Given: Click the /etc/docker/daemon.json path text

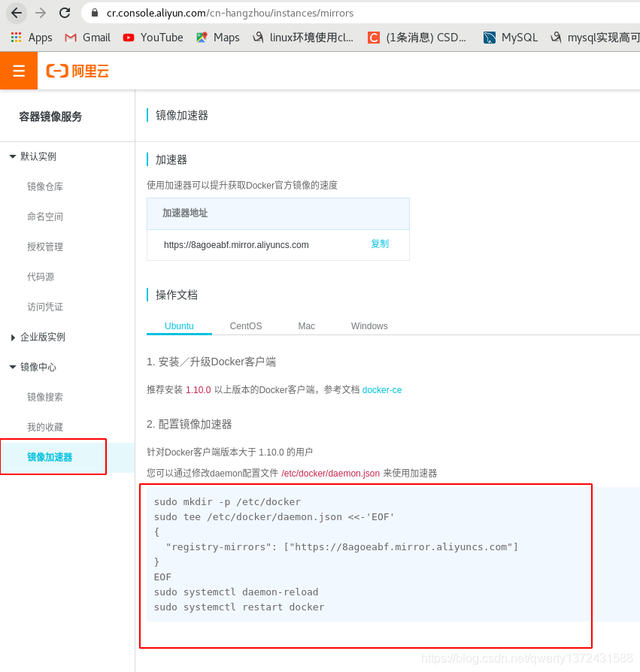Looking at the screenshot, I should (330, 473).
